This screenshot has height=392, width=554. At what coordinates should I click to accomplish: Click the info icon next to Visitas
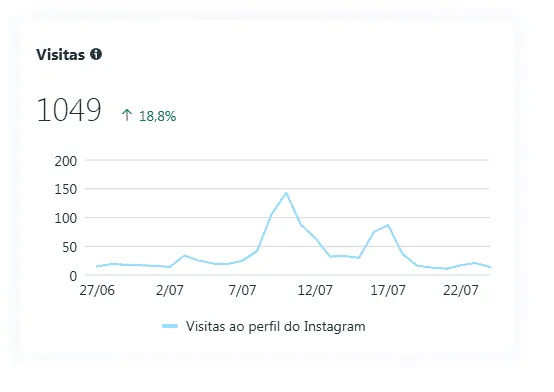pyautogui.click(x=96, y=54)
